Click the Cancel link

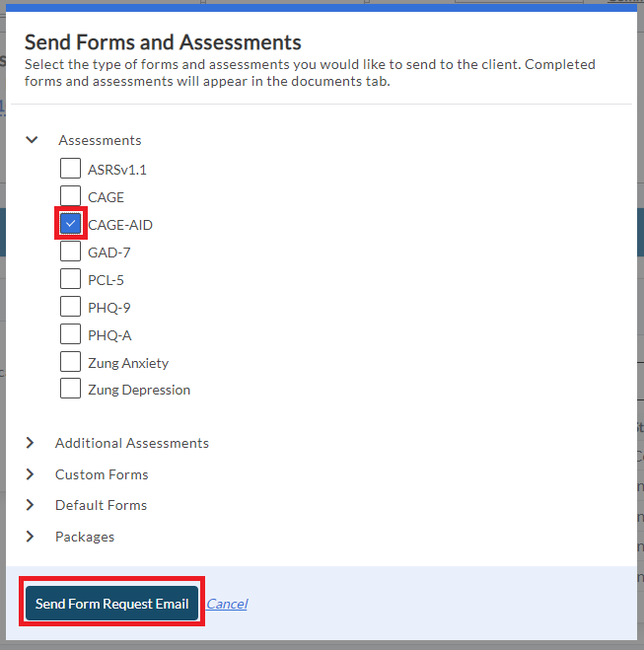[x=227, y=604]
